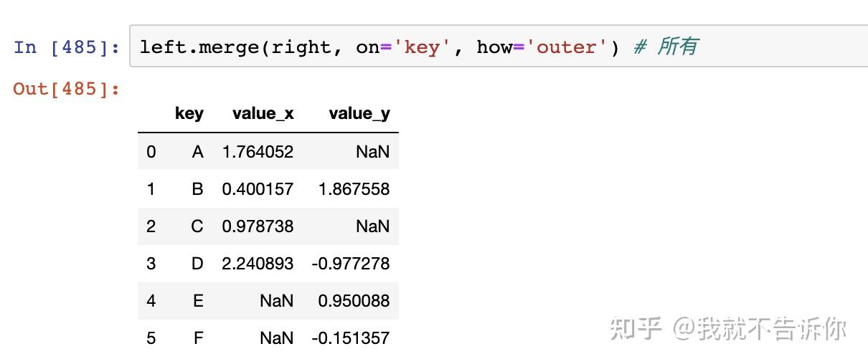
Task: Click the In [485] prompt label
Action: 67,47
